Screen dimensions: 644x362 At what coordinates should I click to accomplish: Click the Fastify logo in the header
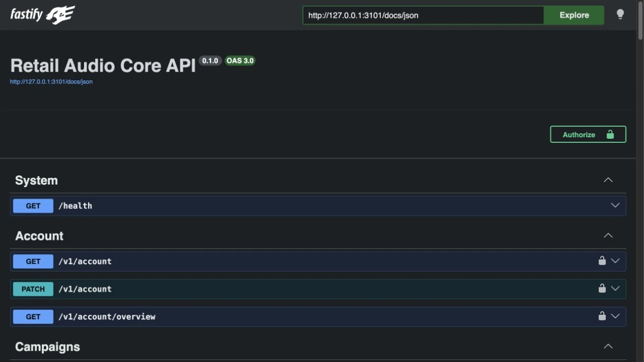43,15
